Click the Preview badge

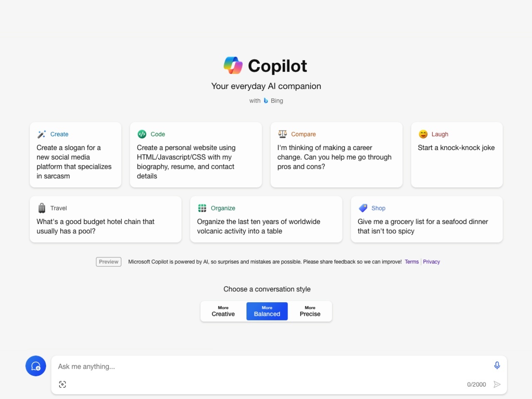pos(108,262)
